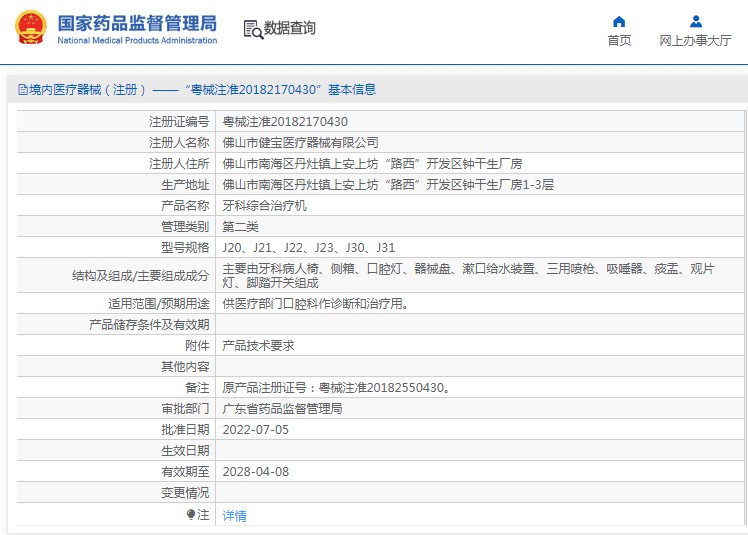Click the 管理类别 row label
Screen dimensions: 748x535
click(185, 227)
